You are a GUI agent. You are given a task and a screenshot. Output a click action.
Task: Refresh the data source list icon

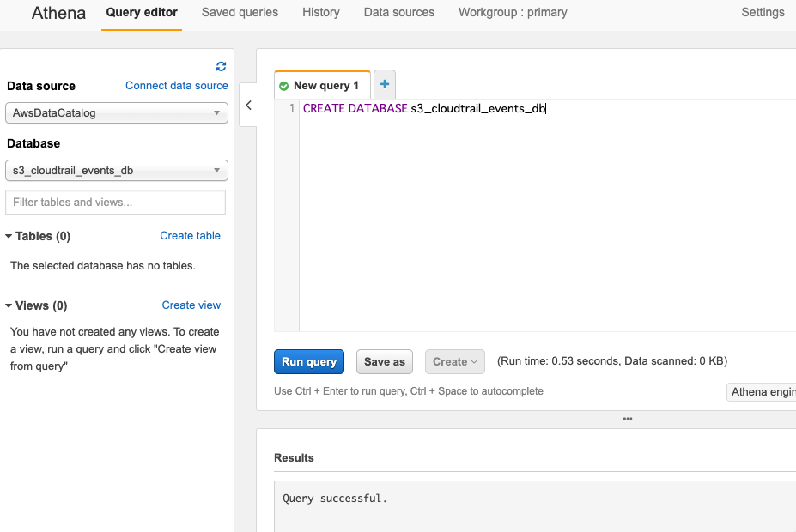[221, 66]
